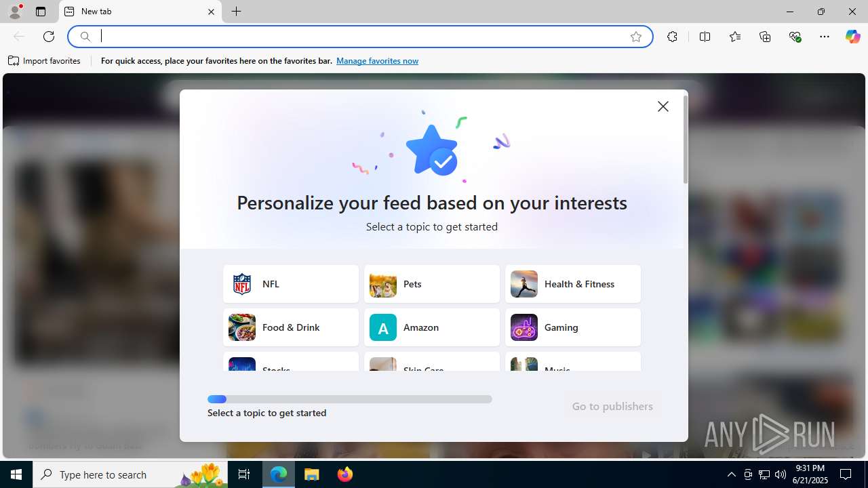Toggle Split screen icon
The height and width of the screenshot is (488, 868).
pyautogui.click(x=705, y=37)
